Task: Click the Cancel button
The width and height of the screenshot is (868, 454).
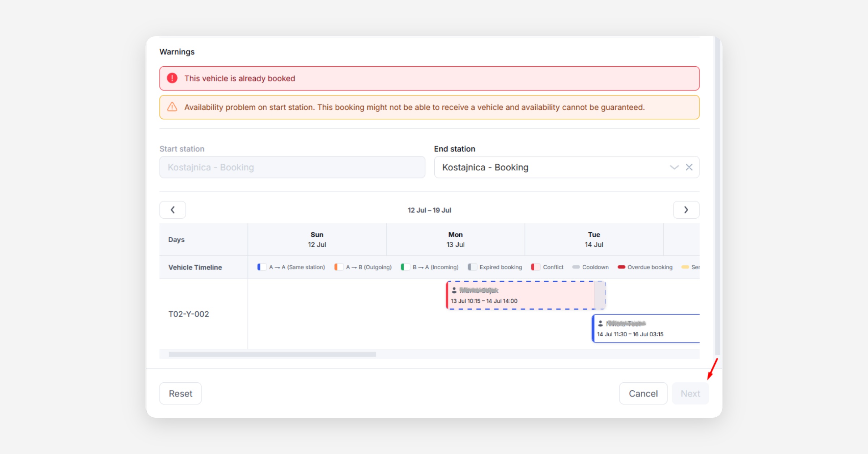Action: click(643, 394)
